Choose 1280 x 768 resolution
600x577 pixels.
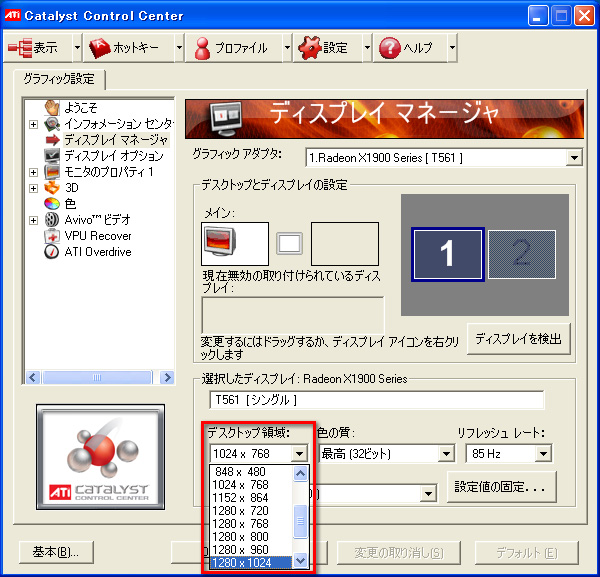[251, 524]
